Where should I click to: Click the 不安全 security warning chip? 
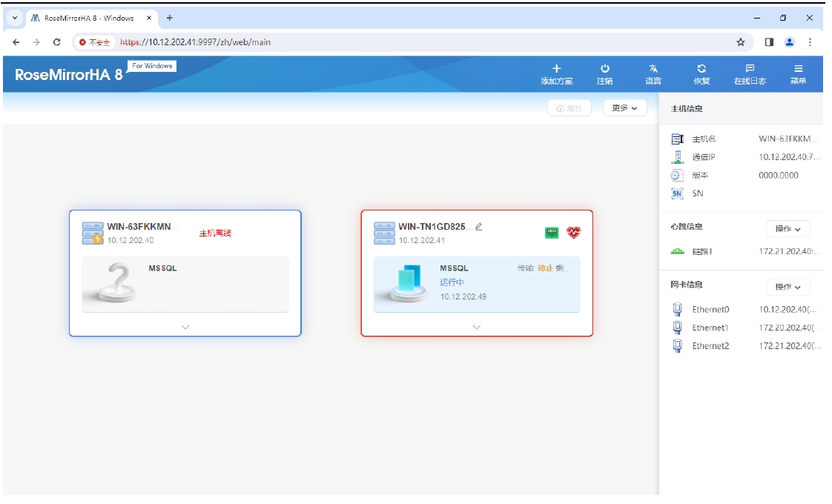tap(94, 42)
